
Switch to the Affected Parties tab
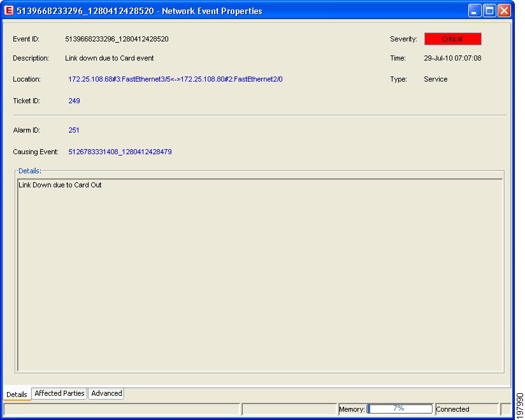(x=59, y=393)
